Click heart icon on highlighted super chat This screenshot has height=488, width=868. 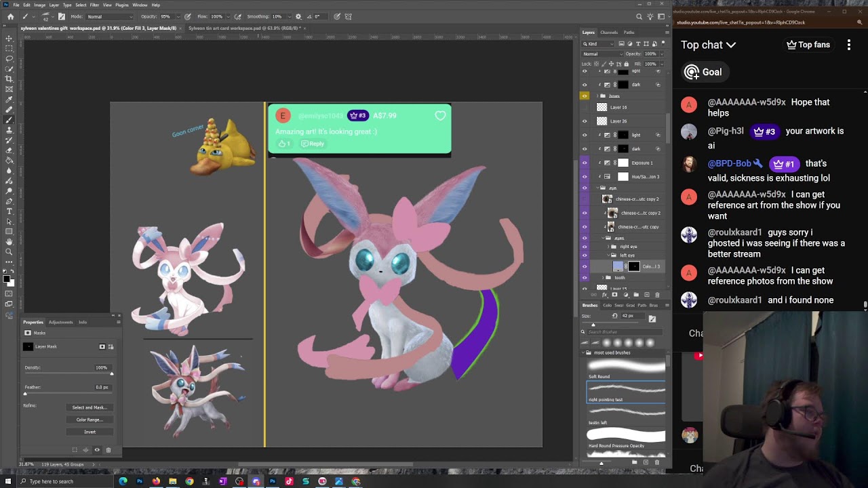pos(440,116)
